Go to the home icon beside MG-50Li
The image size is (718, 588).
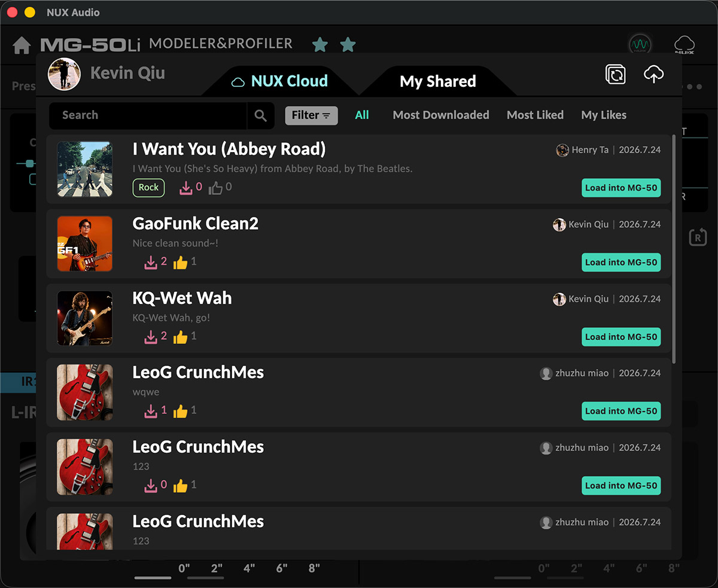(22, 45)
